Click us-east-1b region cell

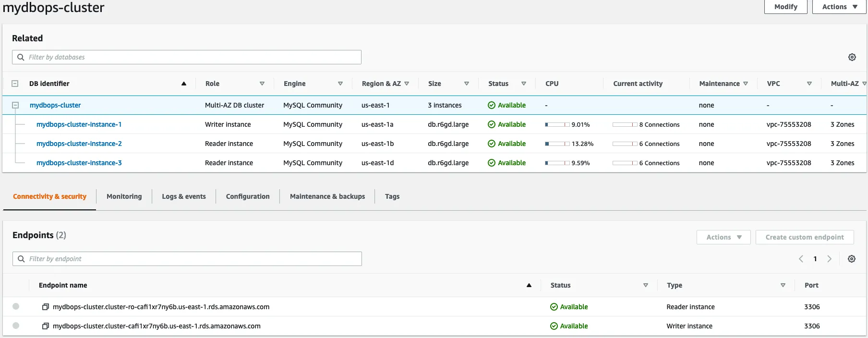[x=378, y=144]
